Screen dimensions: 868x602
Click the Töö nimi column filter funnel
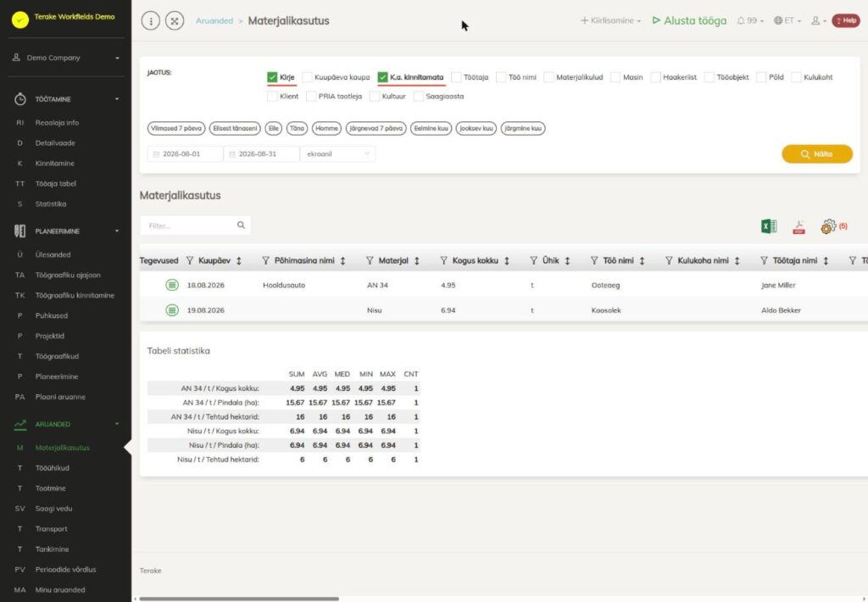[x=594, y=260]
